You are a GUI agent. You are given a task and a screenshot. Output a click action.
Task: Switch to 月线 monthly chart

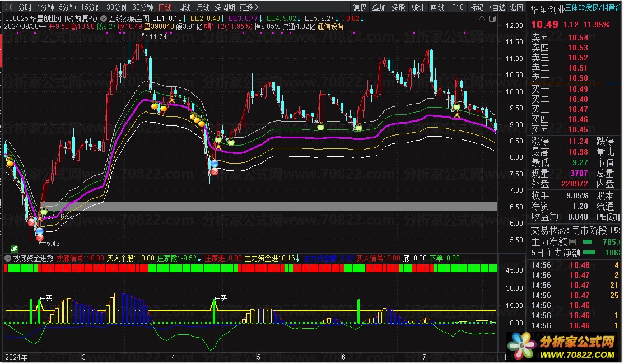click(x=203, y=7)
